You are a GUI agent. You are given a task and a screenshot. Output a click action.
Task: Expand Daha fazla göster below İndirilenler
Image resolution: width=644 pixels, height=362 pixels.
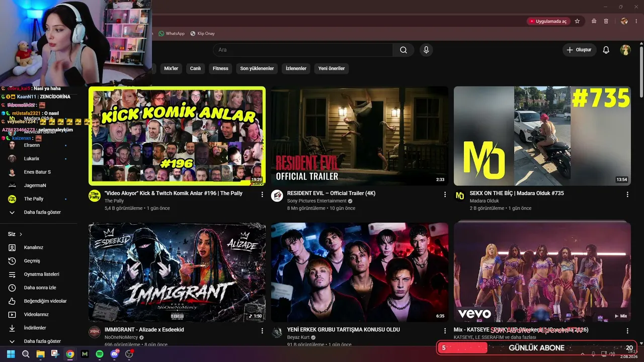pyautogui.click(x=39, y=341)
